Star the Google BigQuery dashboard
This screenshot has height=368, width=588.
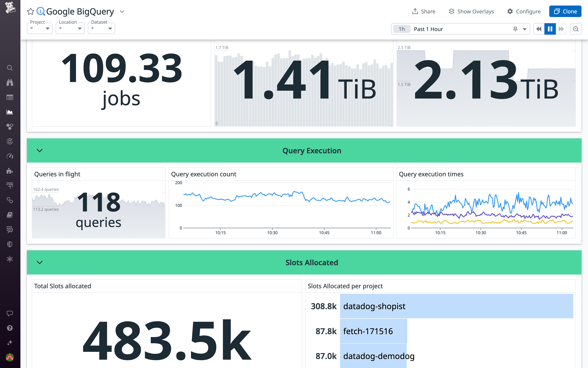pos(30,11)
